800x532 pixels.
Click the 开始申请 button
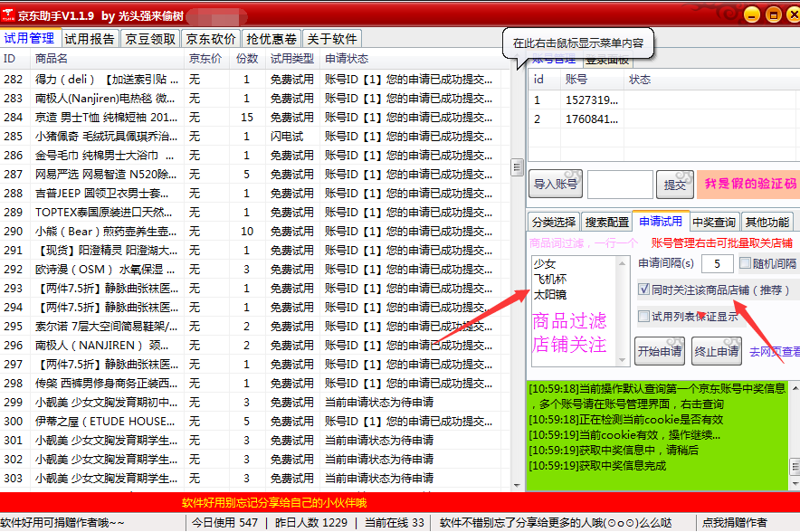point(660,351)
